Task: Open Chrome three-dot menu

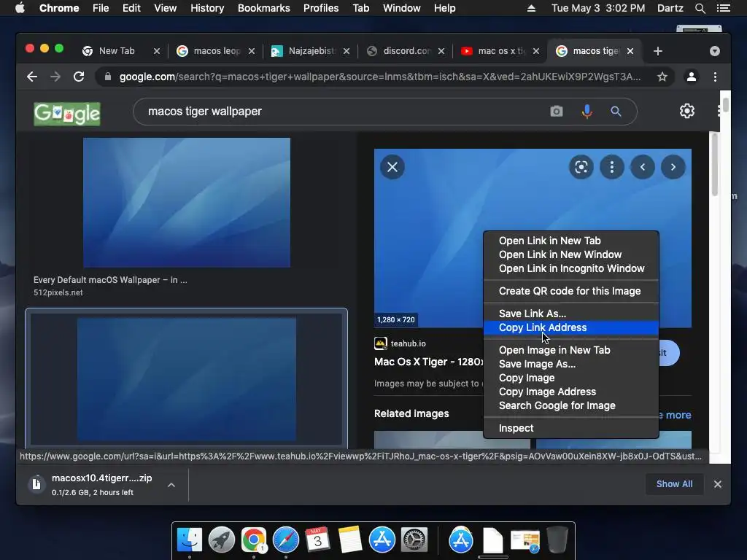Action: [x=715, y=77]
